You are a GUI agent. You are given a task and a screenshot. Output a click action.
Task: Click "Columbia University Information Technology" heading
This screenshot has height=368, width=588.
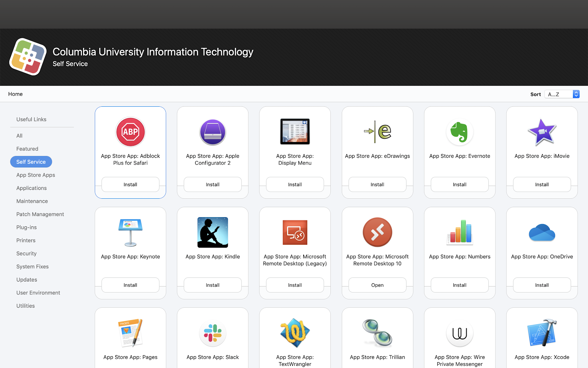pyautogui.click(x=153, y=52)
